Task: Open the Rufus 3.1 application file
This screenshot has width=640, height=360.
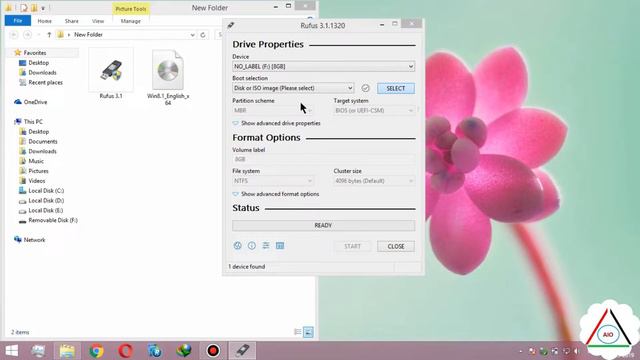Action: pos(111,74)
